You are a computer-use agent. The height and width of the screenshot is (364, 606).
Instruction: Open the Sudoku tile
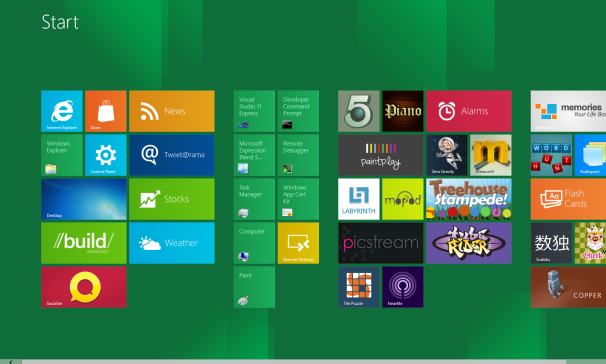click(552, 243)
